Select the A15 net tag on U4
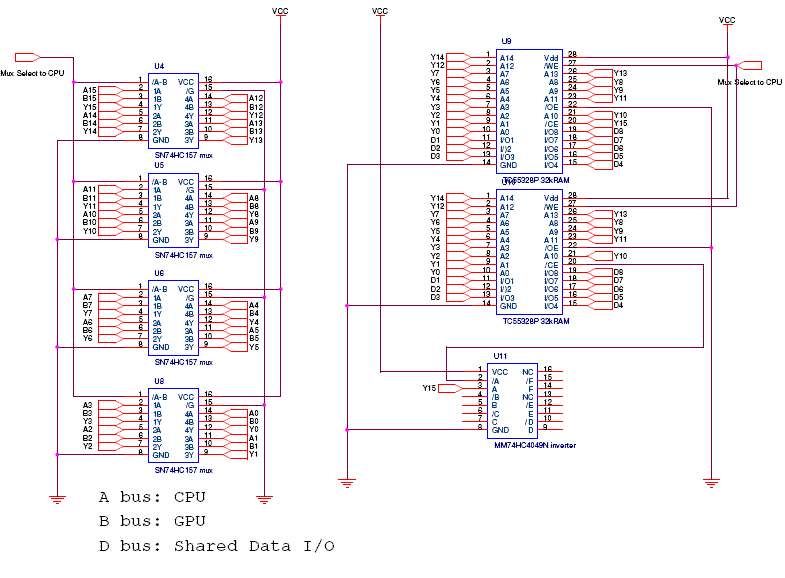Screen dimensions: 785x578 pos(91,90)
